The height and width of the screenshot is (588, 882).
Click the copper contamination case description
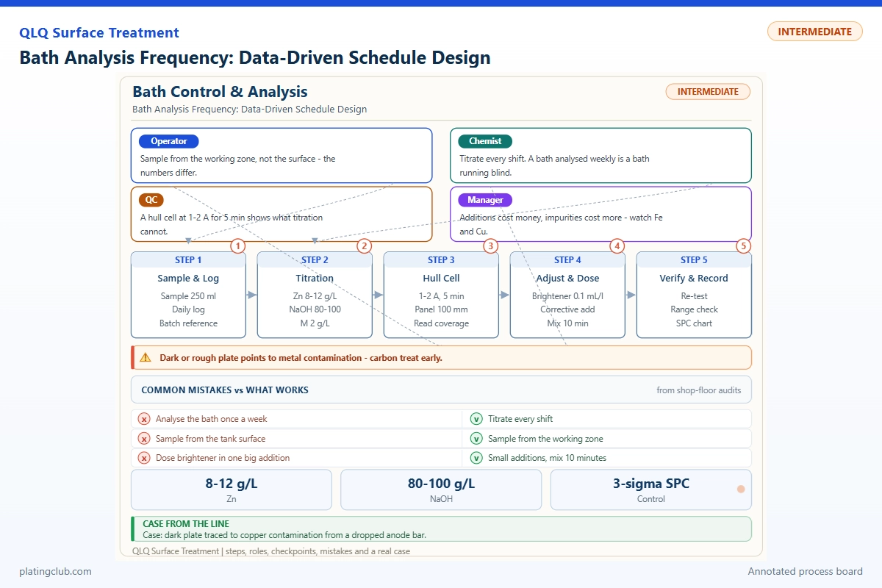pyautogui.click(x=284, y=535)
